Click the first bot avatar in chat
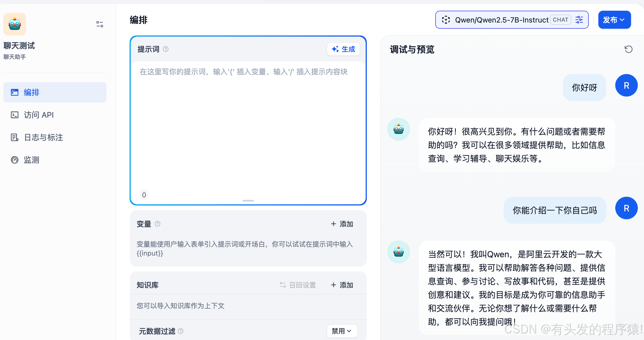 [399, 129]
